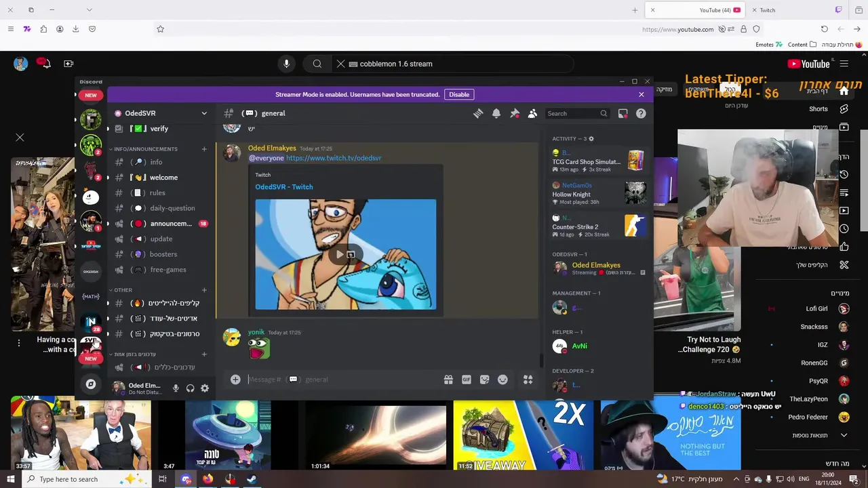868x488 pixels.
Task: Collapse the עדכונים בזמן אמת category
Action: click(134, 354)
